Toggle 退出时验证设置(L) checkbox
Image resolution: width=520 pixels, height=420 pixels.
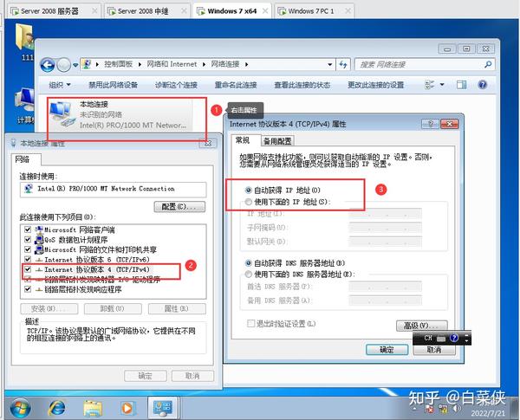[250, 324]
